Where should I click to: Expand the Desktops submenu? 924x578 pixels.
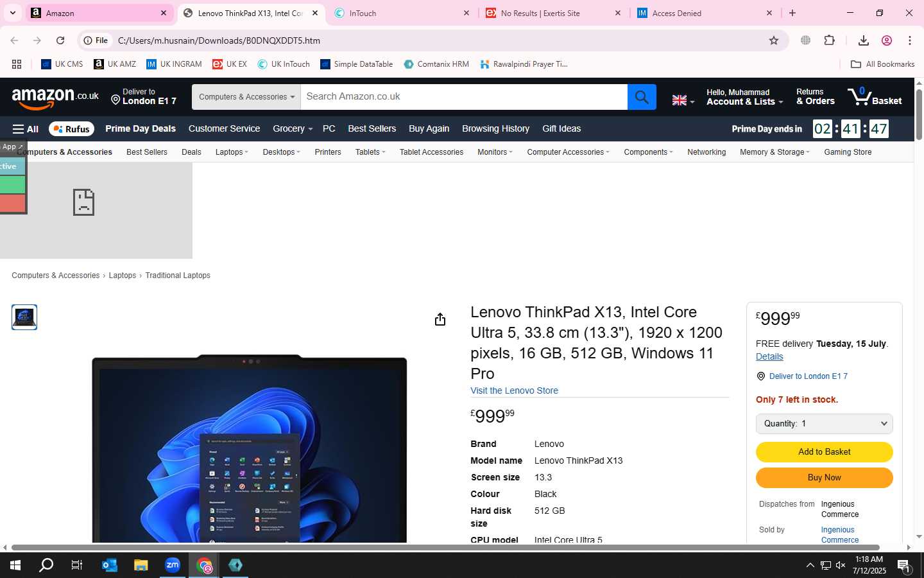[281, 152]
